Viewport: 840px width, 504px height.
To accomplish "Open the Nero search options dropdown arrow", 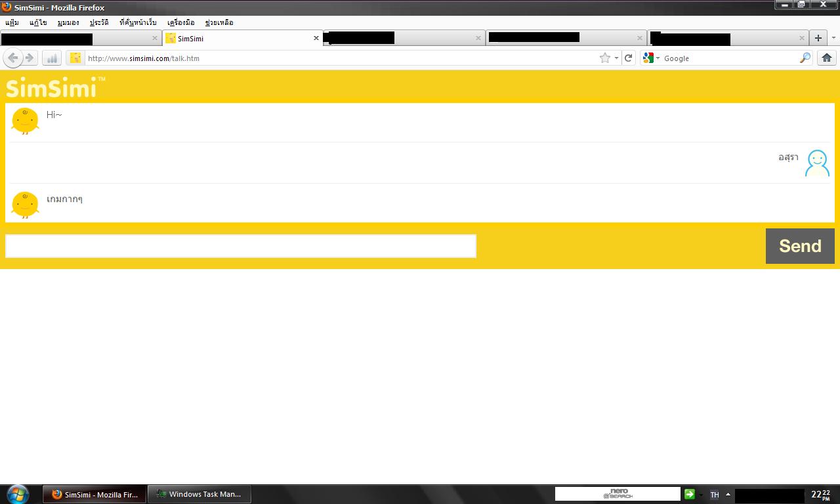I will pos(701,495).
